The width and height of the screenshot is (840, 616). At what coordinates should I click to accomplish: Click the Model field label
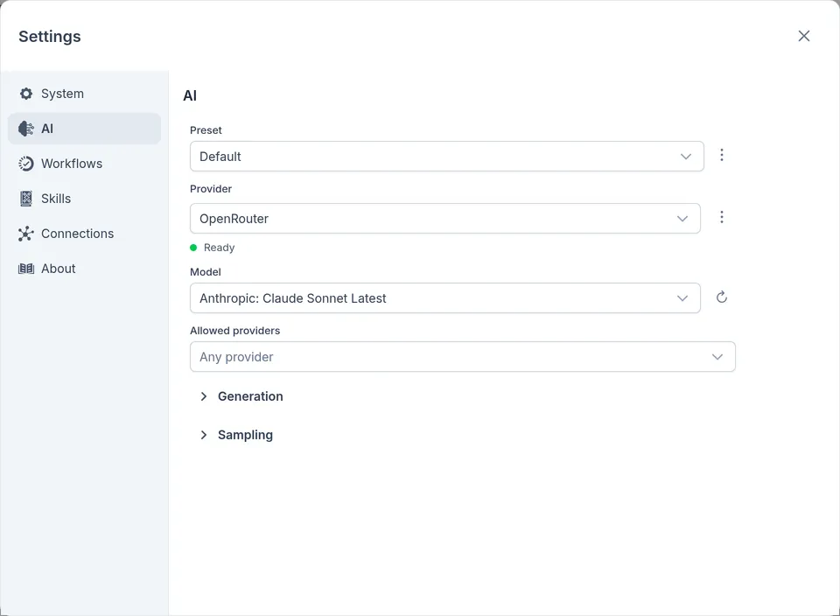205,272
